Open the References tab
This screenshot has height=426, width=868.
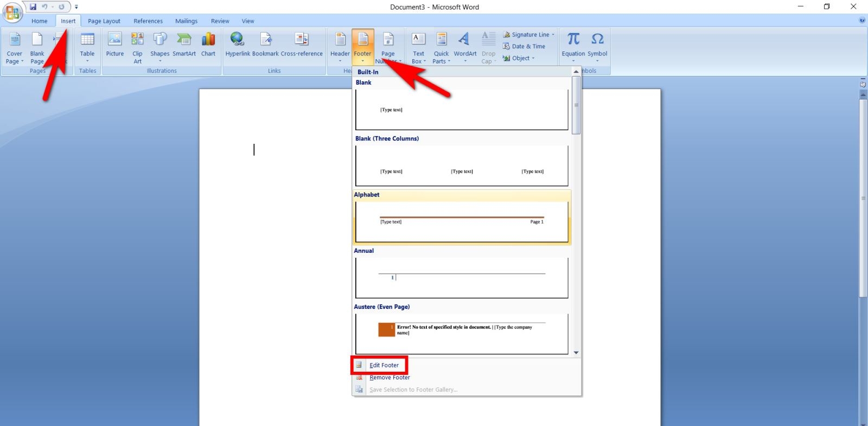pos(148,21)
